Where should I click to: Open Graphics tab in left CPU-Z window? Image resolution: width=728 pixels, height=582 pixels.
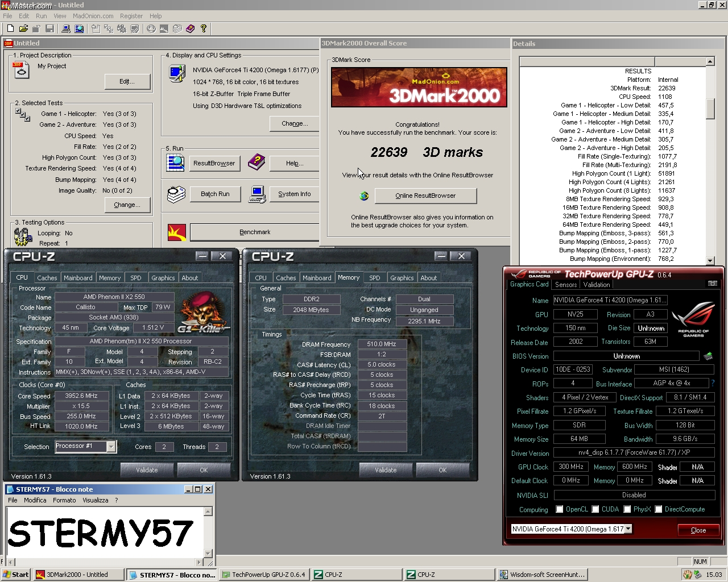[x=163, y=278]
